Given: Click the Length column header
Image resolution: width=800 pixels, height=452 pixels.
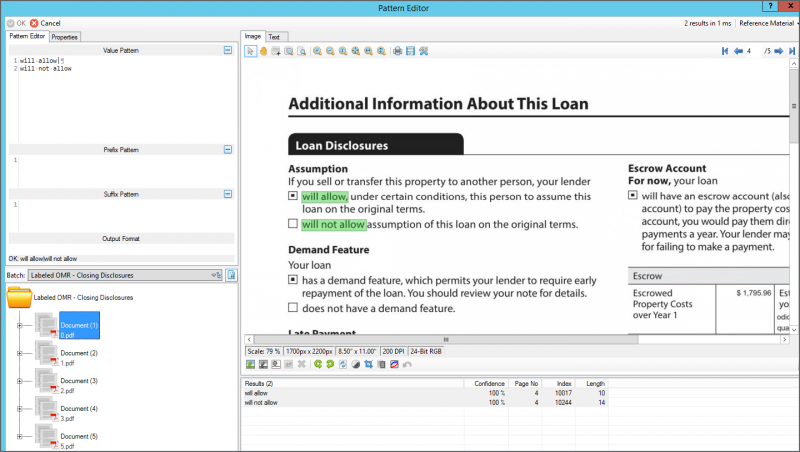Looking at the screenshot, I should click(x=591, y=384).
